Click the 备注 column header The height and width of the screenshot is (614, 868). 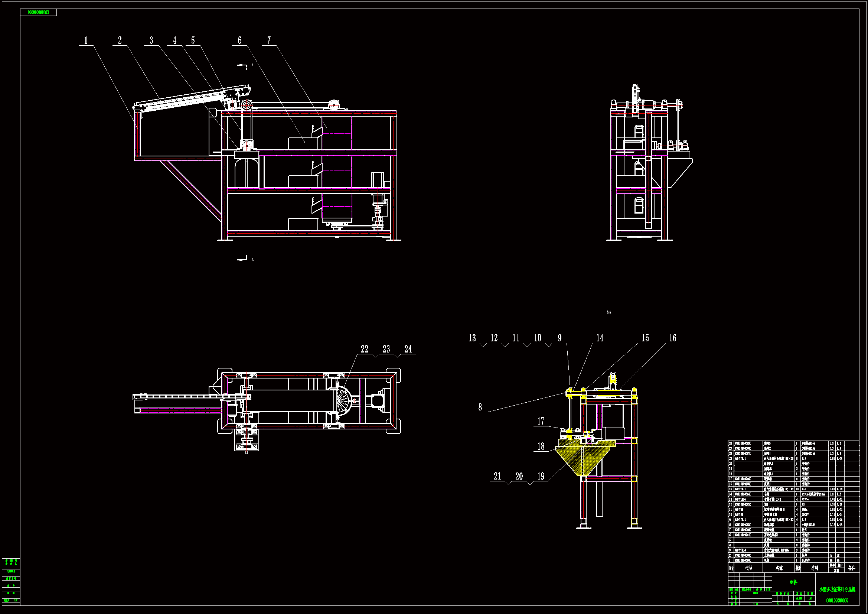click(852, 568)
